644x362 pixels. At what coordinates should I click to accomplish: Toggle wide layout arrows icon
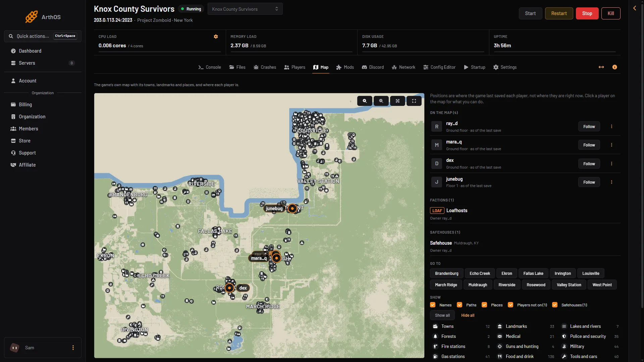(x=601, y=67)
